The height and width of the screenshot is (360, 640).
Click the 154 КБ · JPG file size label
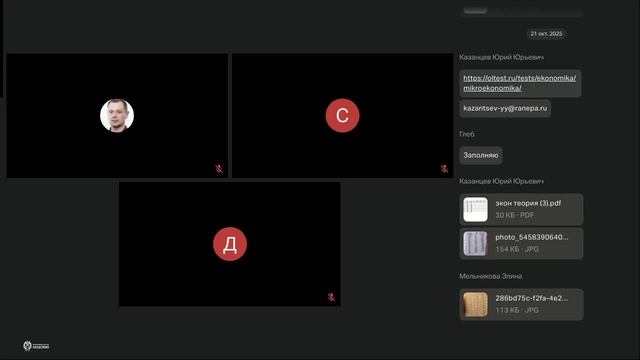[517, 249]
